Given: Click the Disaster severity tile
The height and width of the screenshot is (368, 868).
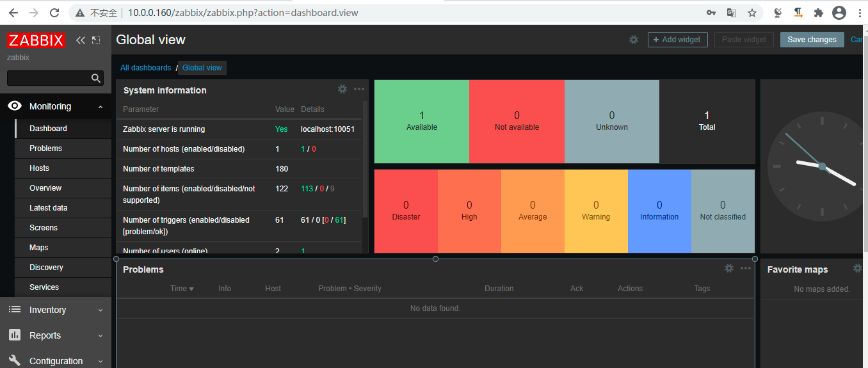Looking at the screenshot, I should [x=406, y=211].
